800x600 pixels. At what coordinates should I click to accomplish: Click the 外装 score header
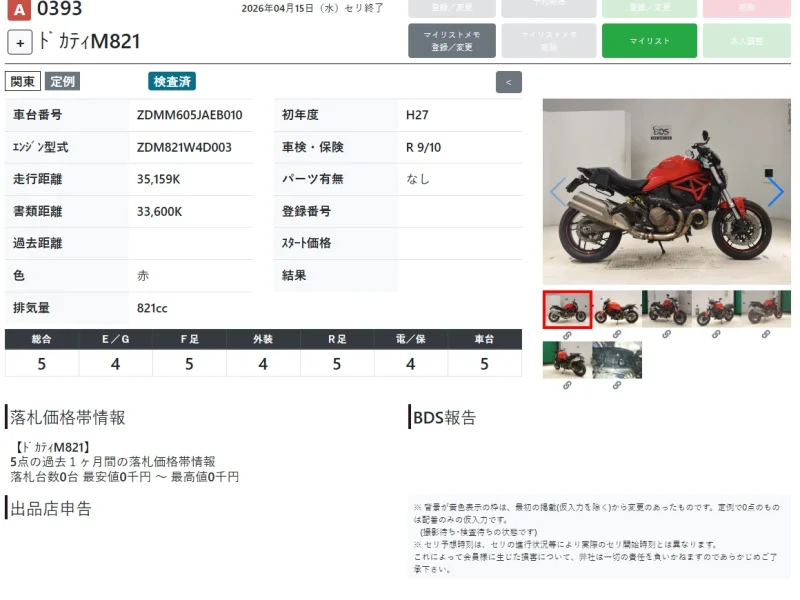(263, 339)
